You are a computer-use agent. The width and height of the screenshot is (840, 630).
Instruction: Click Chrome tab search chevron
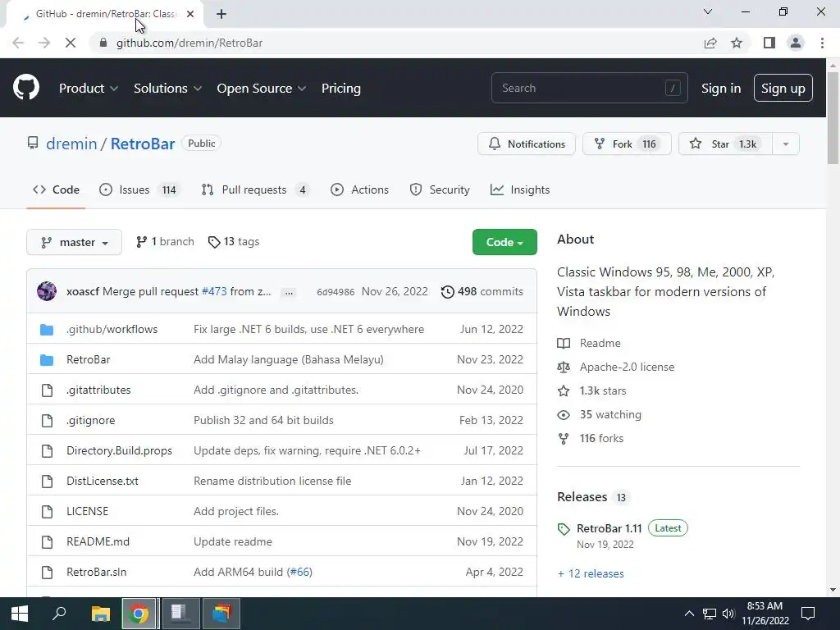pyautogui.click(x=708, y=11)
